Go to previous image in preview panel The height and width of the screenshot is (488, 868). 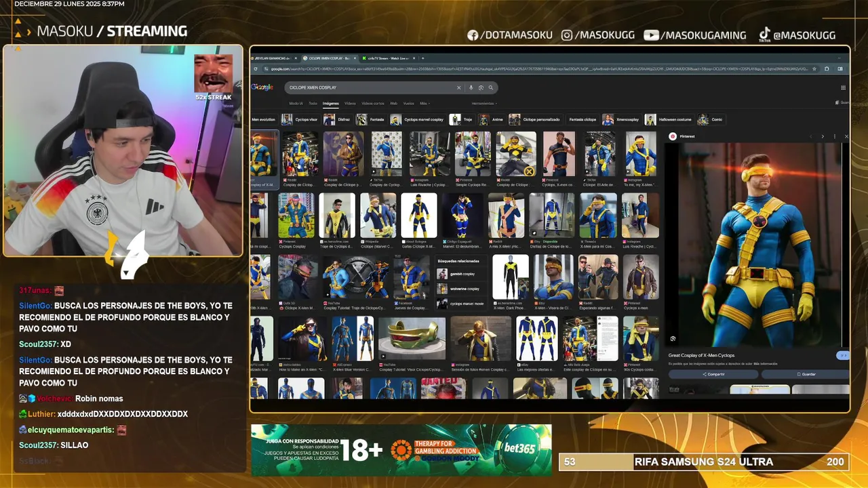click(811, 136)
